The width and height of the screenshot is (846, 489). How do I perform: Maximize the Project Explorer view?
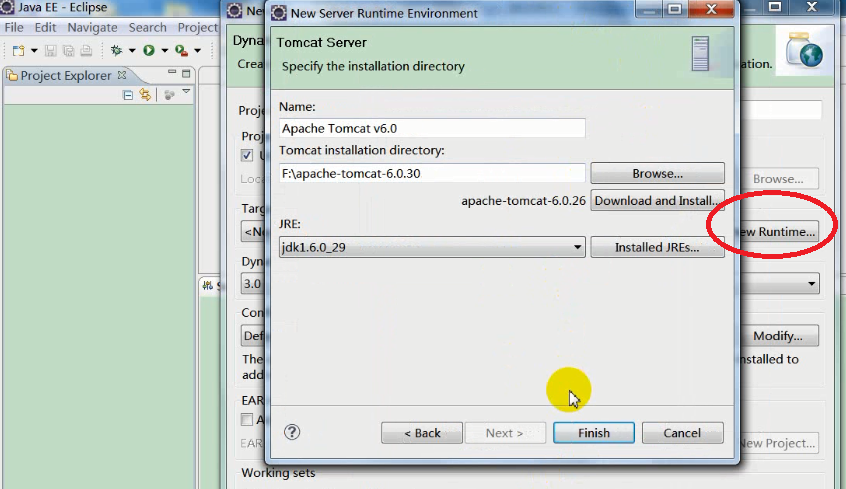pyautogui.click(x=186, y=73)
